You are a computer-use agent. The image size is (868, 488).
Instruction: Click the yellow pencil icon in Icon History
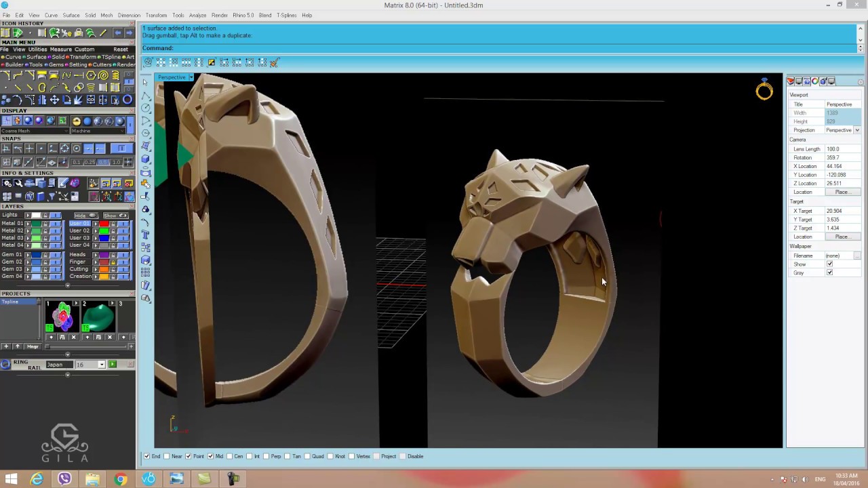(103, 33)
